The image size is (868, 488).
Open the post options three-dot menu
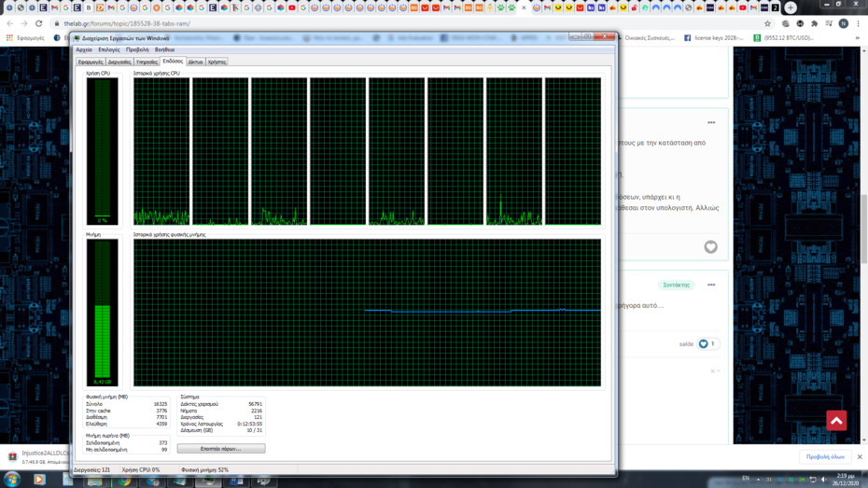coord(710,122)
